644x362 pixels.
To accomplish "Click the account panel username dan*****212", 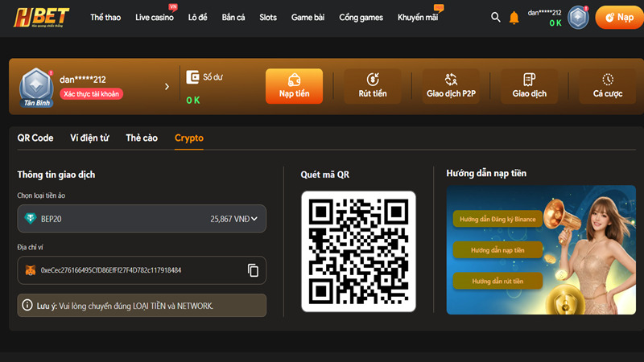I will point(83,79).
